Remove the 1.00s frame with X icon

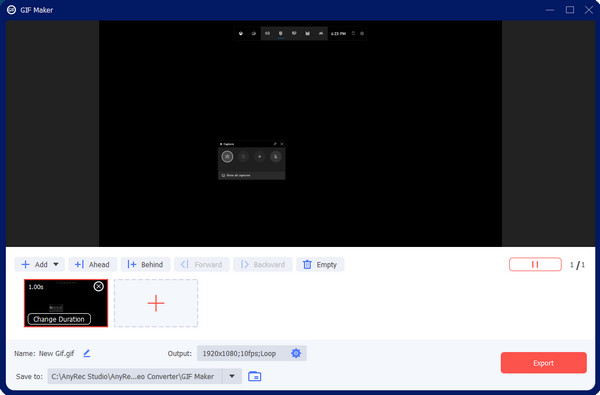coord(98,286)
